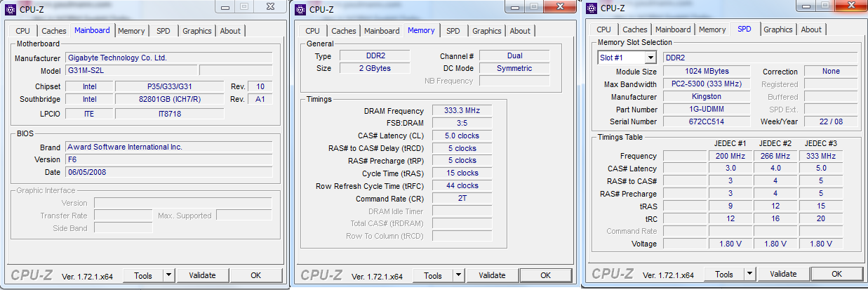
Task: Go to the Graphics tab in the SPD window
Action: [778, 29]
